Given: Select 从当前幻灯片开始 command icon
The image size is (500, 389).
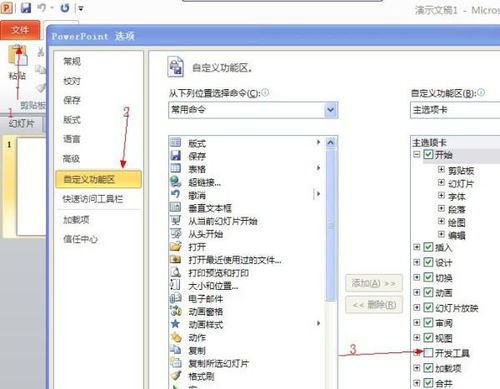Looking at the screenshot, I should [175, 220].
